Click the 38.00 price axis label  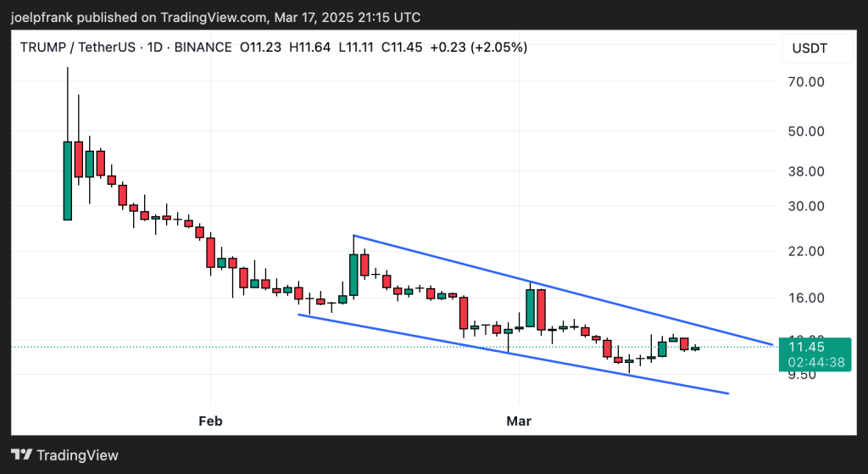coord(807,171)
